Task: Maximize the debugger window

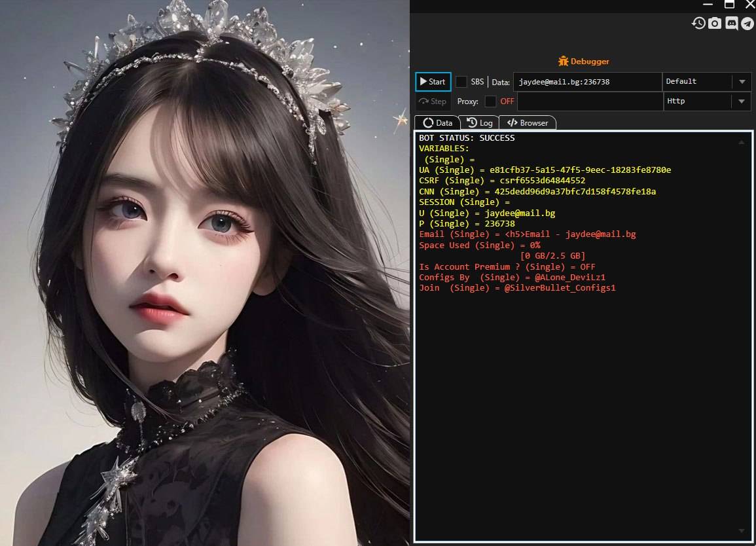Action: click(729, 5)
